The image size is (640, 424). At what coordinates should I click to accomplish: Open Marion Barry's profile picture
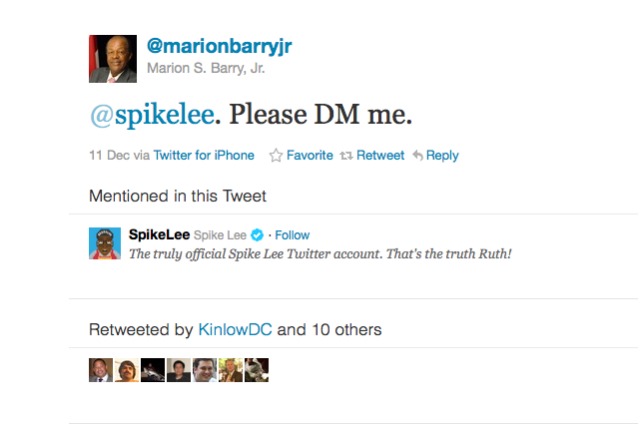[x=112, y=59]
